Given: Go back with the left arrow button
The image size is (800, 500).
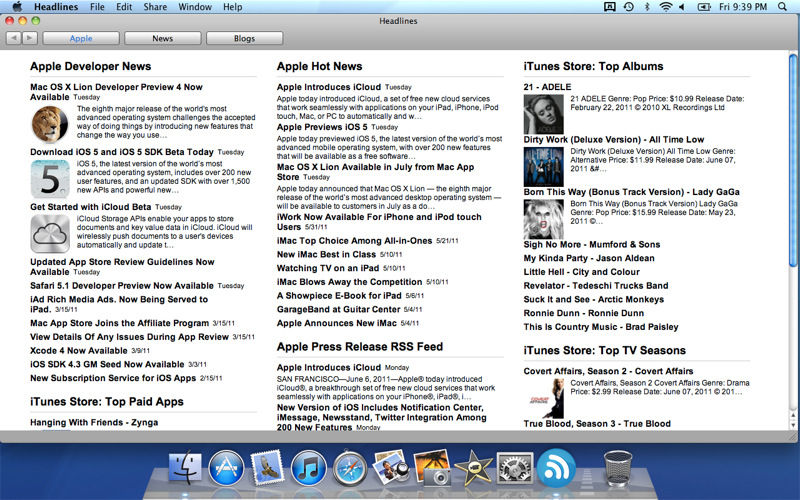Looking at the screenshot, I should [13, 38].
